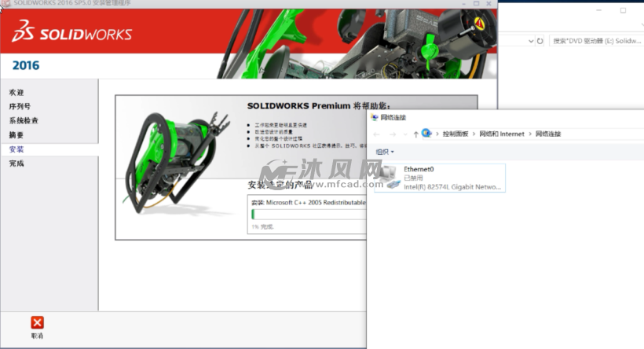This screenshot has width=644, height=349.
Task: Cancel the installation with the red X icon
Action: pyautogui.click(x=37, y=323)
